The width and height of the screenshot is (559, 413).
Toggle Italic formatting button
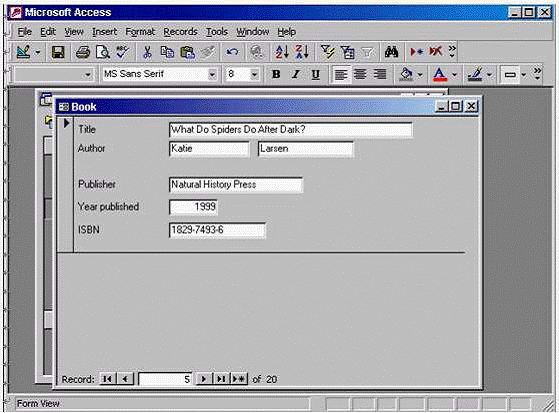click(295, 75)
